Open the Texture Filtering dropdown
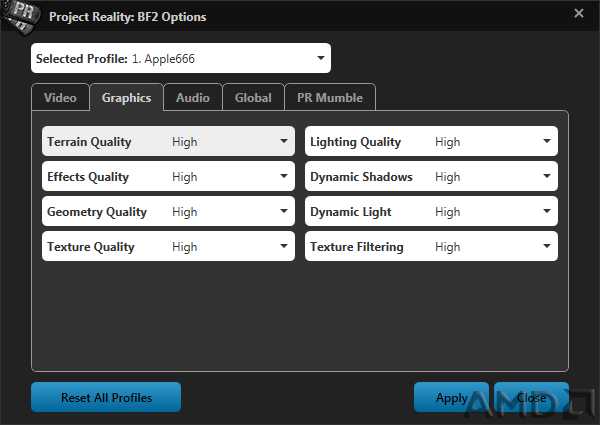Screen dimensions: 600x425 point(431,246)
